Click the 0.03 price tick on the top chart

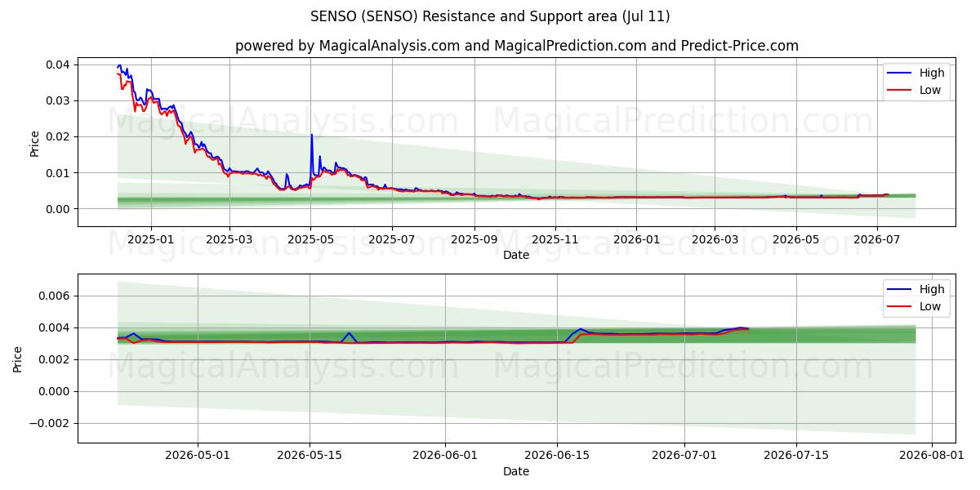point(60,100)
